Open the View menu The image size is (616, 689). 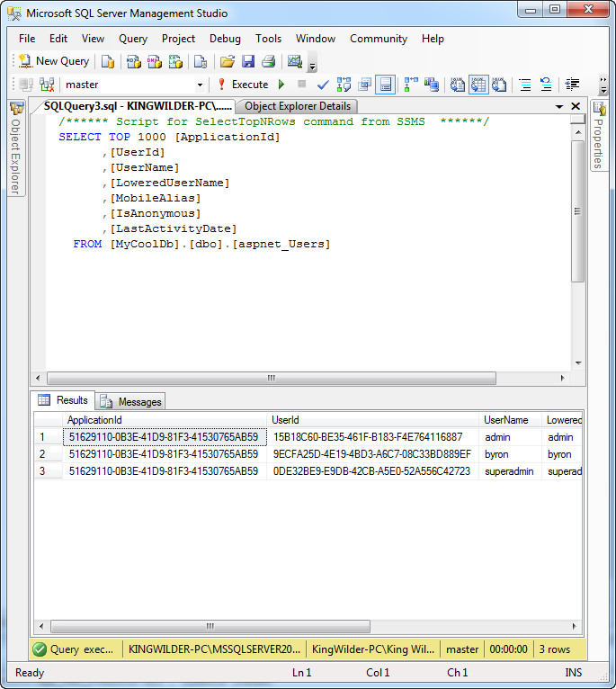[93, 39]
